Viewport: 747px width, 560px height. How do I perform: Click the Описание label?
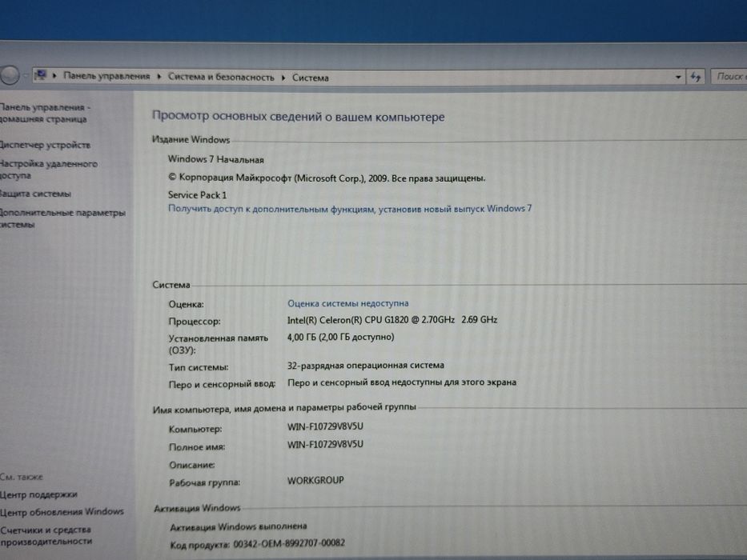pos(191,465)
